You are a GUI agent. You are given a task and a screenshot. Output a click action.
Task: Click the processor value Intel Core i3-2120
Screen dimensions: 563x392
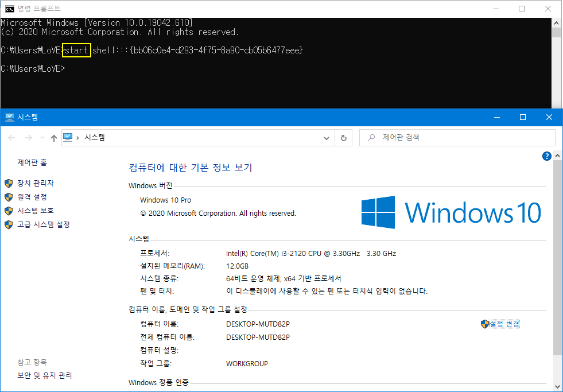point(311,254)
